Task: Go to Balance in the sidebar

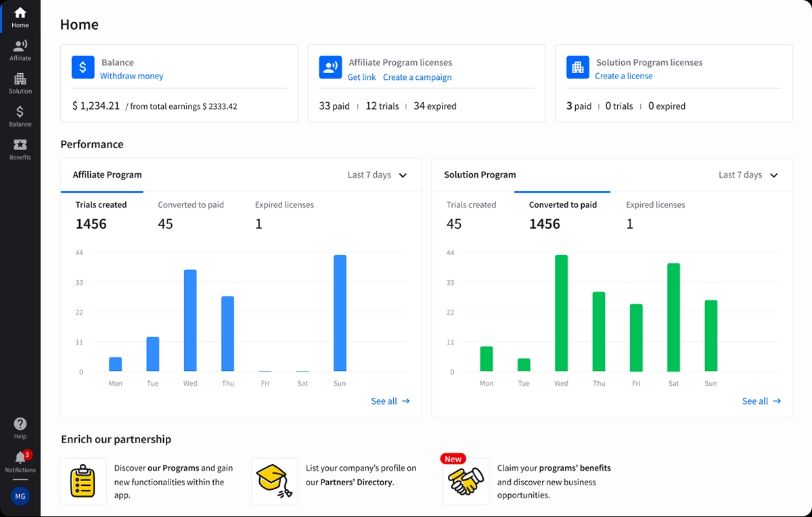Action: 20,116
